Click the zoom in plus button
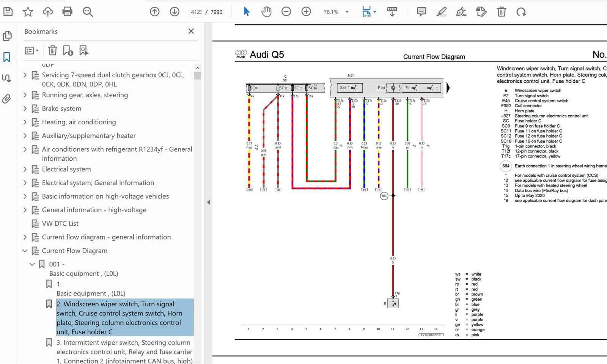The image size is (607, 364). click(306, 12)
